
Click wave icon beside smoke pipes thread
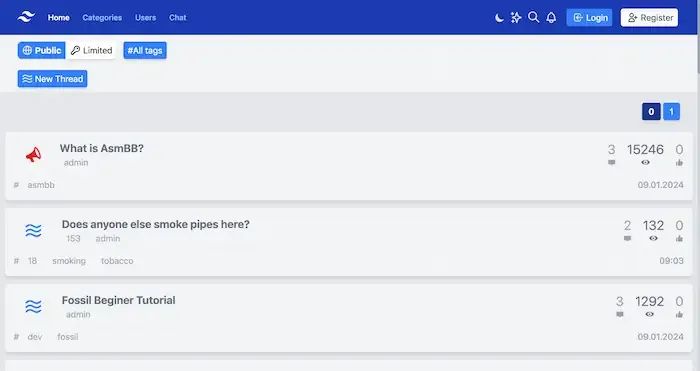click(x=33, y=231)
